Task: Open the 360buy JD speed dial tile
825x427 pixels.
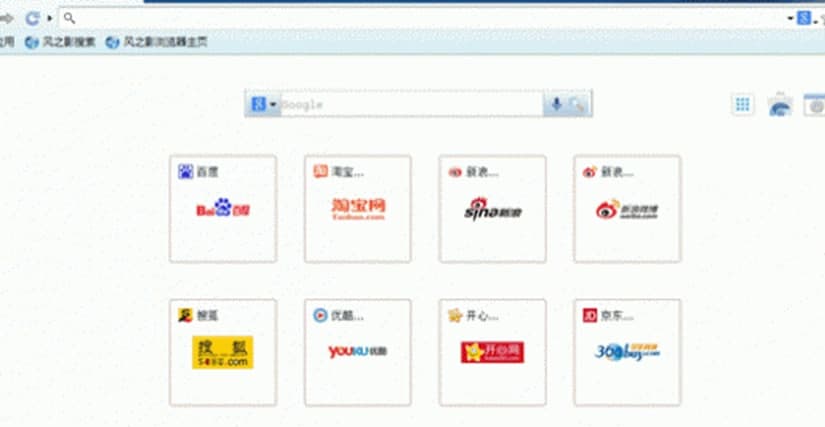Action: tap(626, 352)
